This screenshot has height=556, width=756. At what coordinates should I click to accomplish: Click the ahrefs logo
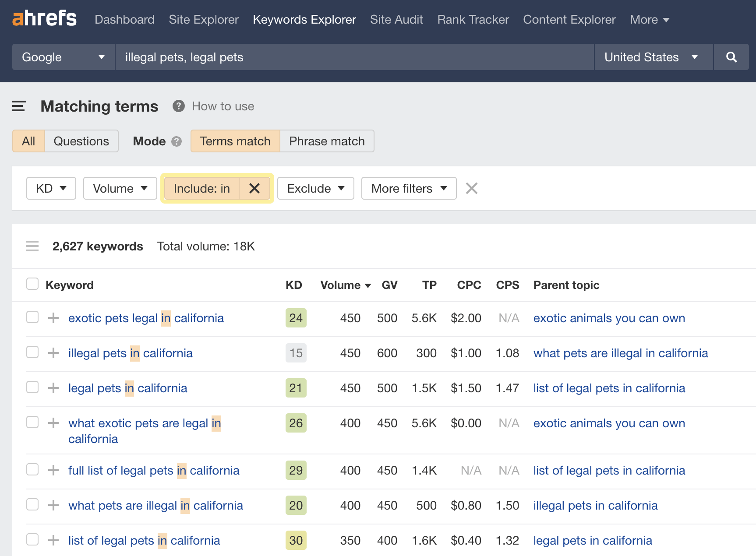[x=44, y=18]
